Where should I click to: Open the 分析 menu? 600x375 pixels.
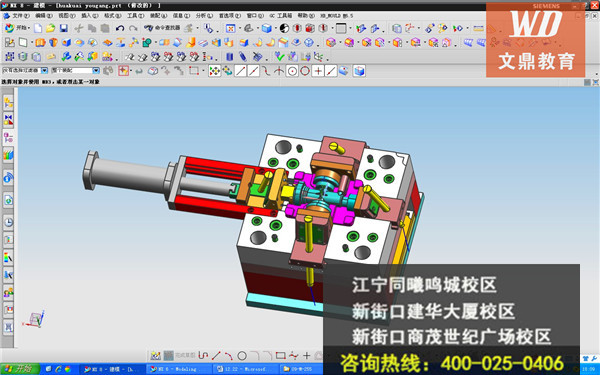pos(204,16)
